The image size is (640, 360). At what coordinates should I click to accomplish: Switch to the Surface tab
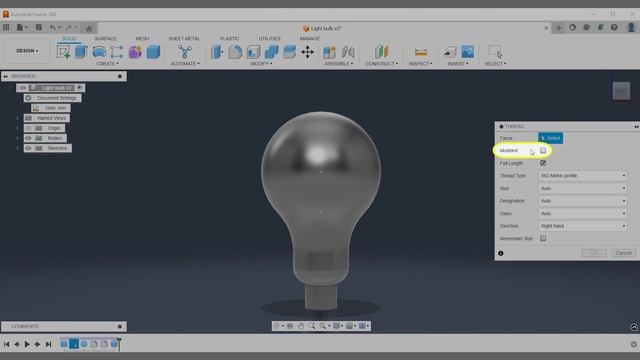pyautogui.click(x=105, y=38)
